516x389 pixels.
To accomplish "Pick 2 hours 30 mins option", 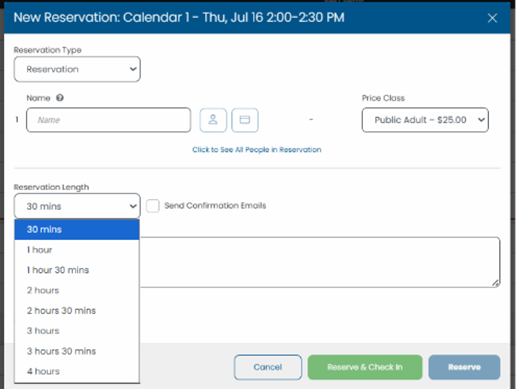I will click(x=77, y=311).
